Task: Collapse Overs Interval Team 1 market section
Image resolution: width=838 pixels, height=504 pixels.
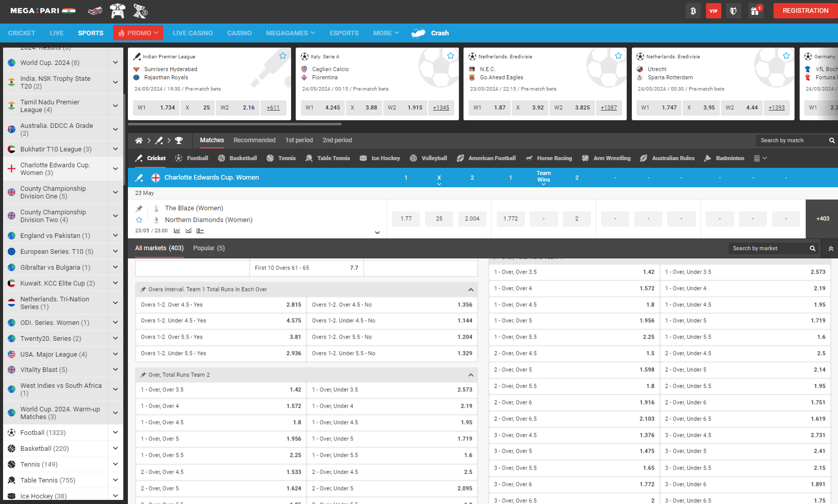Action: 471,290
